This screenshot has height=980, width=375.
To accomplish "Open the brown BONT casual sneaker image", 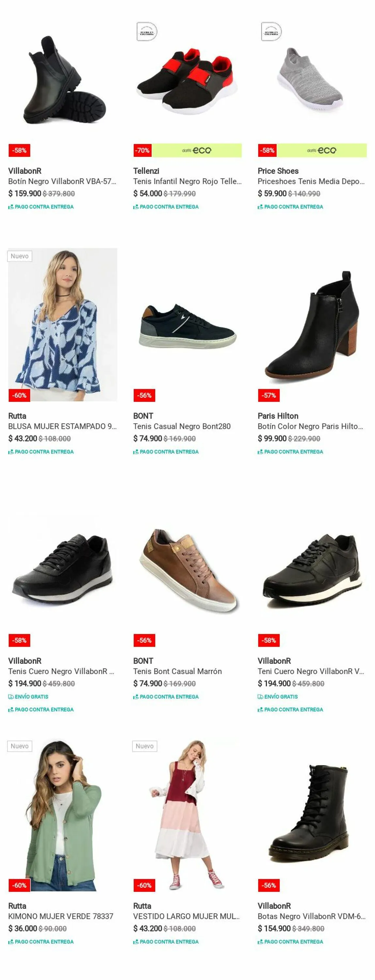I will tap(188, 569).
